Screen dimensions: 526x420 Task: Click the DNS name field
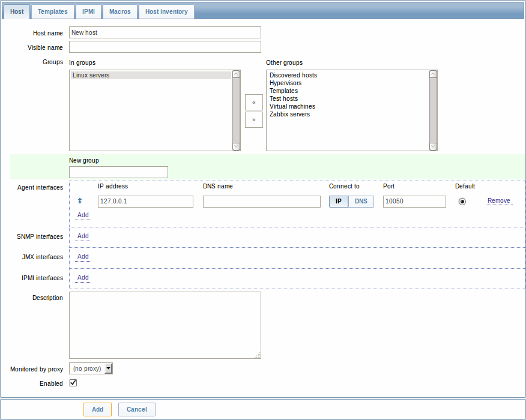tap(262, 202)
